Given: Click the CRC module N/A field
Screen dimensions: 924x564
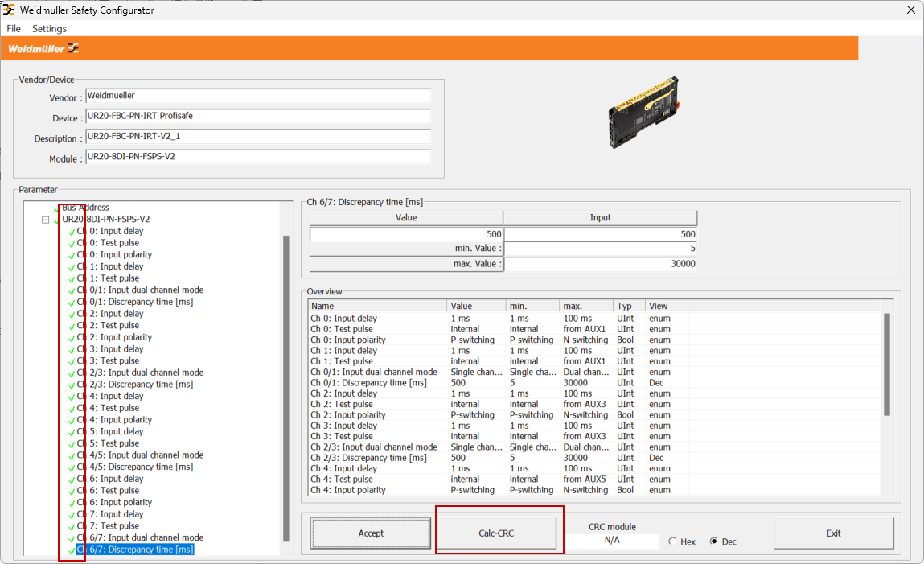Looking at the screenshot, I should [x=612, y=541].
